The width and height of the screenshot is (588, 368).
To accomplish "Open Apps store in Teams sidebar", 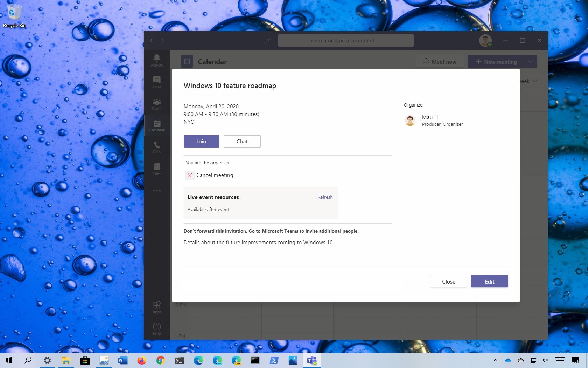I will (x=157, y=307).
